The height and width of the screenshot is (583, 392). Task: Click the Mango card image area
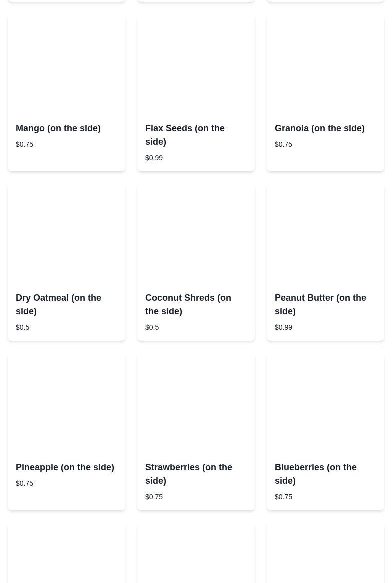[66, 65]
